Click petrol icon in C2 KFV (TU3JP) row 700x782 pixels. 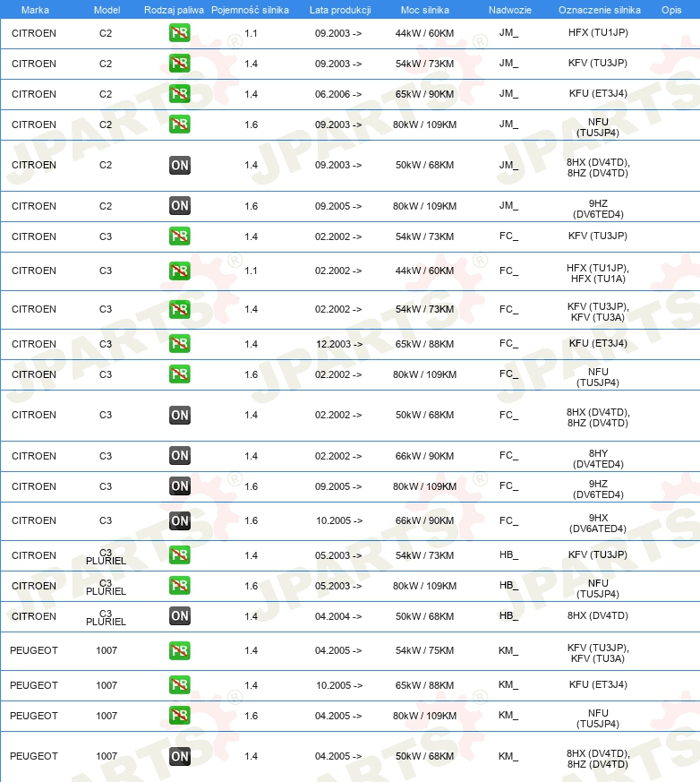(x=179, y=64)
